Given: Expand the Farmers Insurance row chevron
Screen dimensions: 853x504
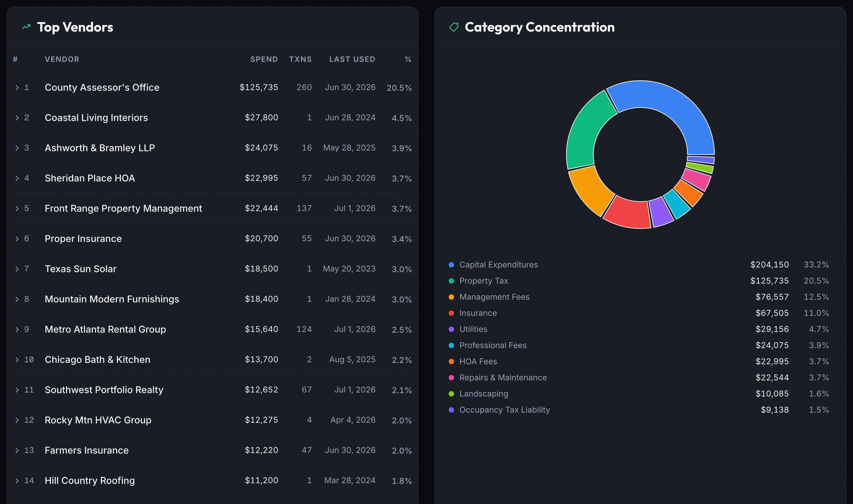Looking at the screenshot, I should click(17, 450).
